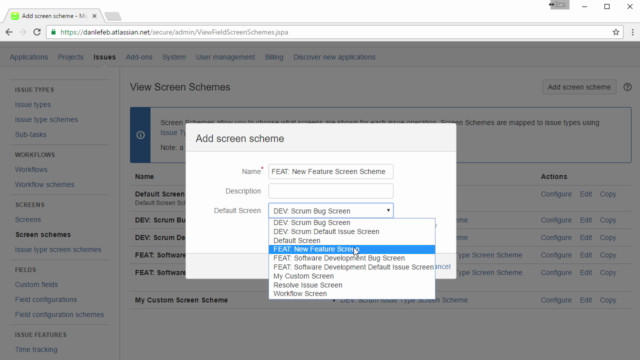The image size is (640, 360).
Task: Choose 'Default Screen' from the list
Action: point(352,240)
